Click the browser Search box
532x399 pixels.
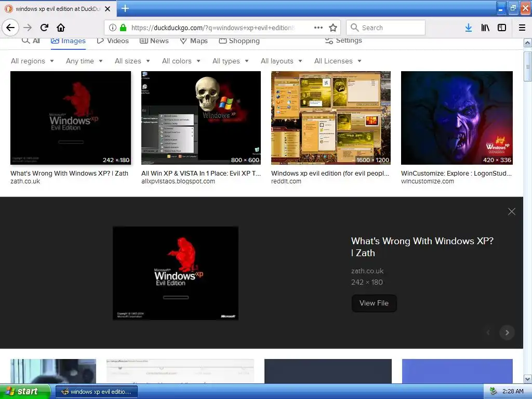click(386, 28)
